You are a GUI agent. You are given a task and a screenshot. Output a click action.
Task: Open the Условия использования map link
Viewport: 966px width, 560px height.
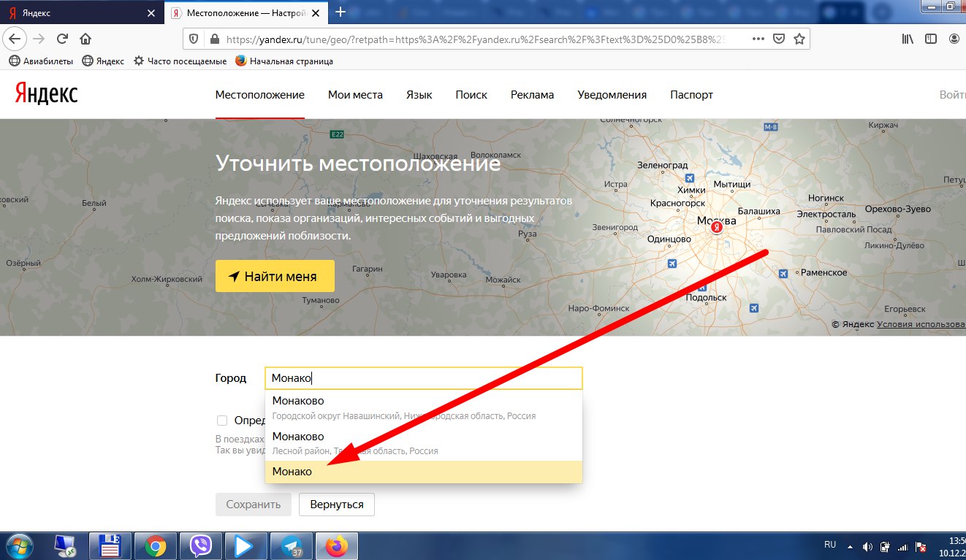point(921,324)
